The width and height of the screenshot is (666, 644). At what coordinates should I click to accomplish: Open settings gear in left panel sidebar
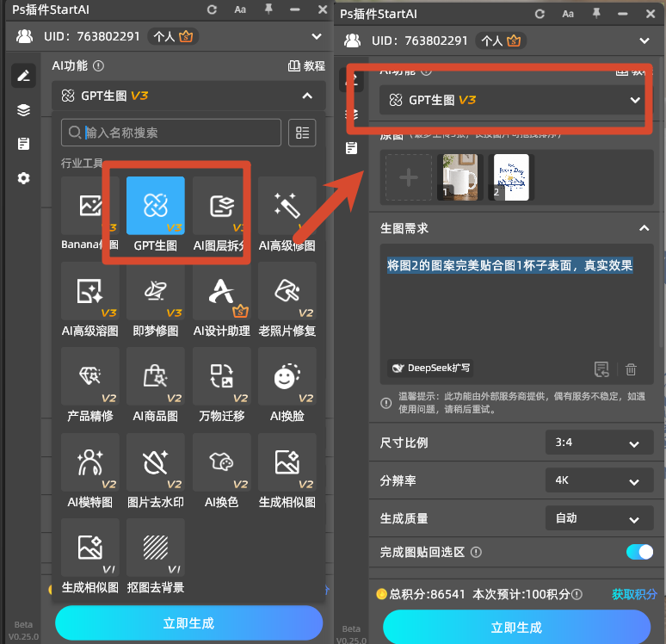point(23,178)
